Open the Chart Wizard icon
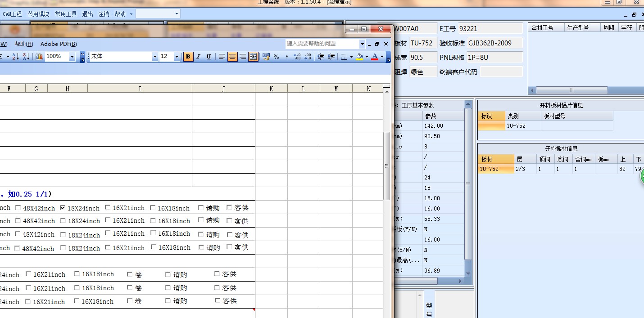Image resolution: width=644 pixels, height=318 pixels. pos(39,57)
